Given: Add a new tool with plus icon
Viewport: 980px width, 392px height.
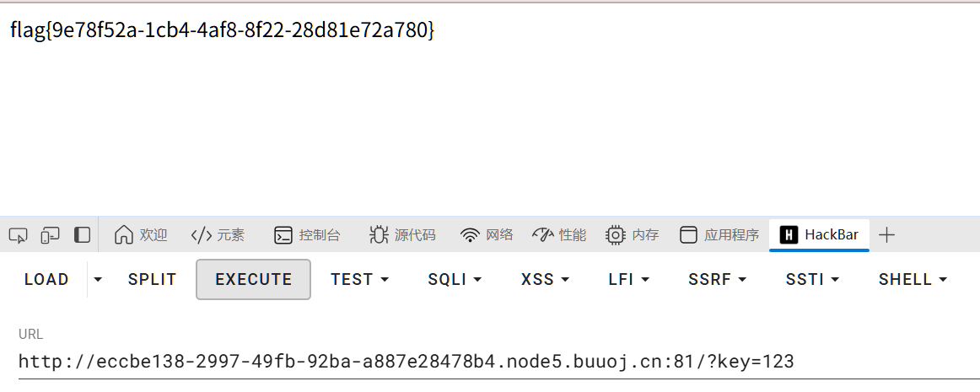Looking at the screenshot, I should pos(886,235).
